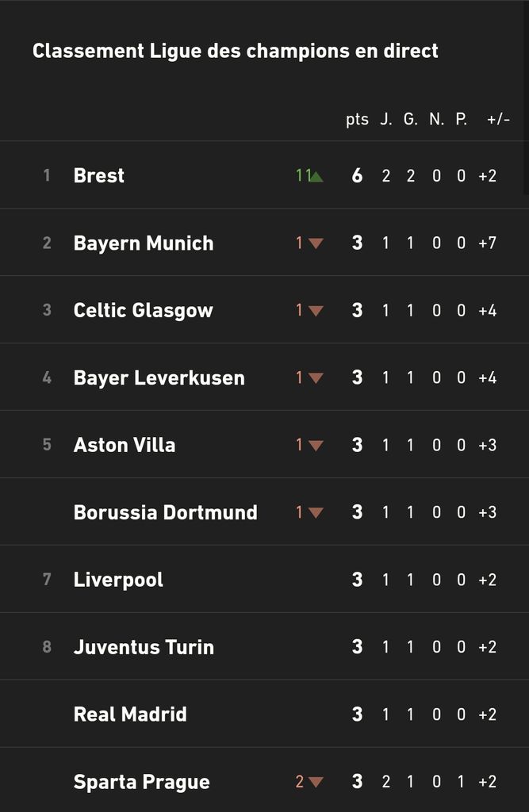Select the Liverpool team name

(x=118, y=580)
